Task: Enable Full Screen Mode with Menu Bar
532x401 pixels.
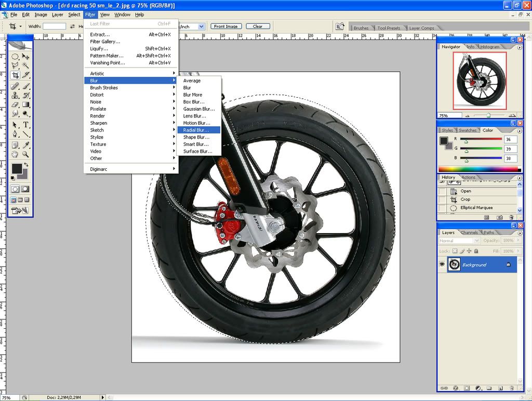Action: tap(20, 200)
